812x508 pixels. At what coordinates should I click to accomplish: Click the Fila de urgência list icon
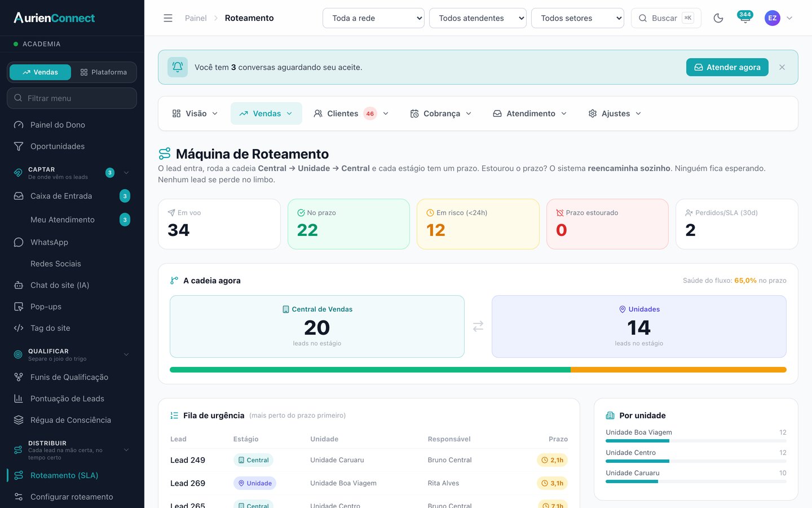(x=174, y=415)
